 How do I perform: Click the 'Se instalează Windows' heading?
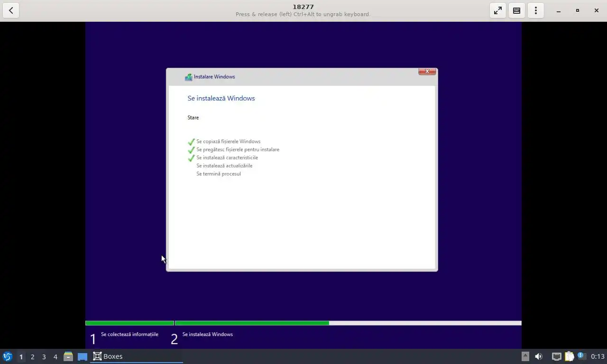pyautogui.click(x=221, y=98)
